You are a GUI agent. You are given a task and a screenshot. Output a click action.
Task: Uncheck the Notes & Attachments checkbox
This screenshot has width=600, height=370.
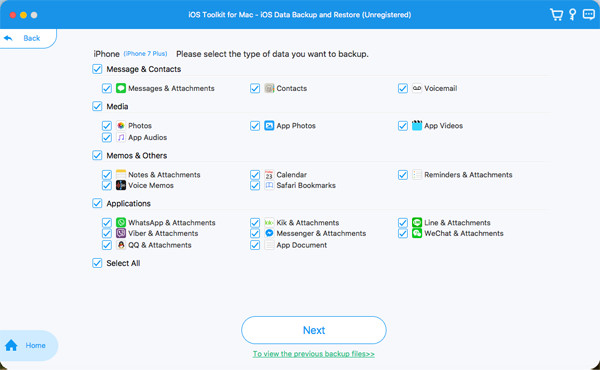click(x=107, y=175)
